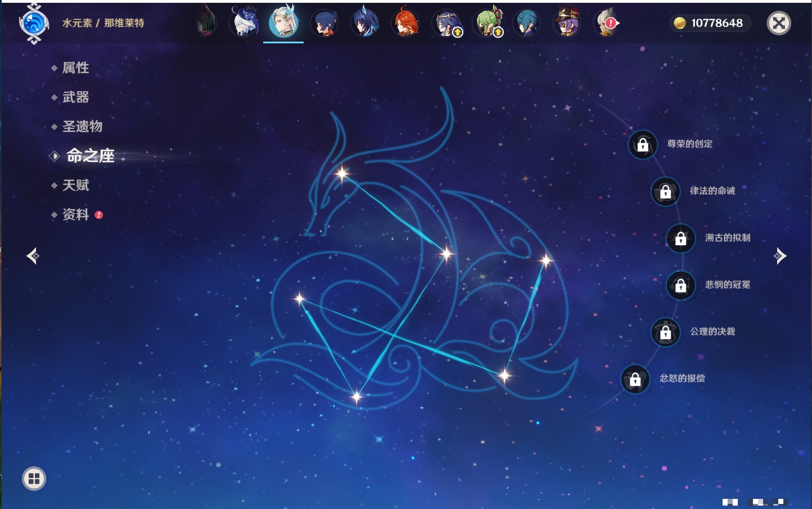The width and height of the screenshot is (812, 509).
Task: Click the 水元素 / 那维莱特 title text
Action: point(103,23)
